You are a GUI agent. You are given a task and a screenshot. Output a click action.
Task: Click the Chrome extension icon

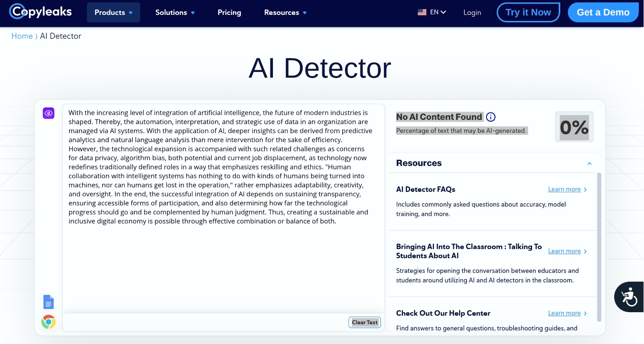coord(48,322)
